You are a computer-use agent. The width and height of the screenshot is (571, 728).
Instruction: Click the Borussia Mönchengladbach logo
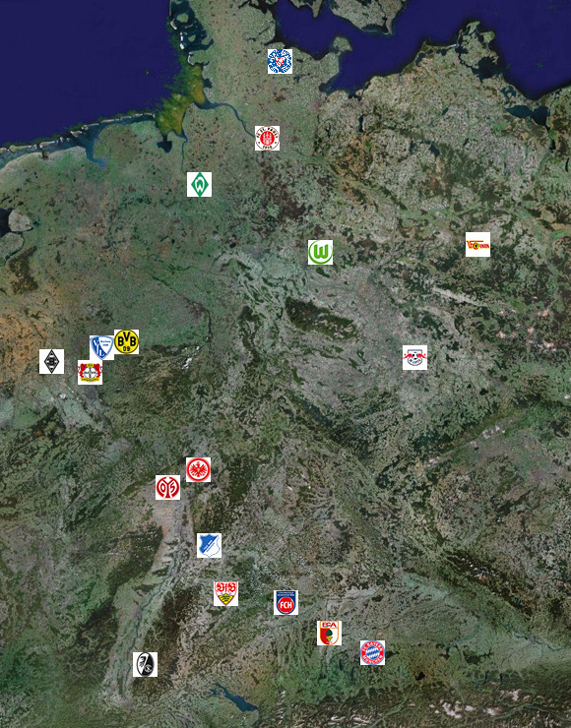pyautogui.click(x=51, y=361)
